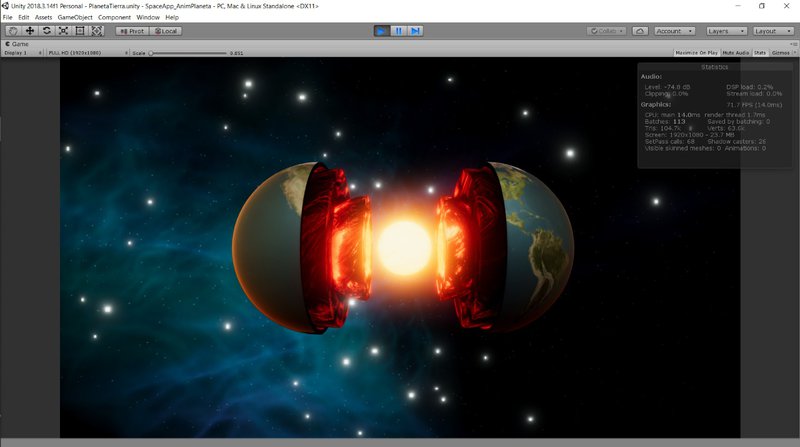Screen dimensions: 800x447
Task: Click the Step frame button
Action: click(415, 31)
